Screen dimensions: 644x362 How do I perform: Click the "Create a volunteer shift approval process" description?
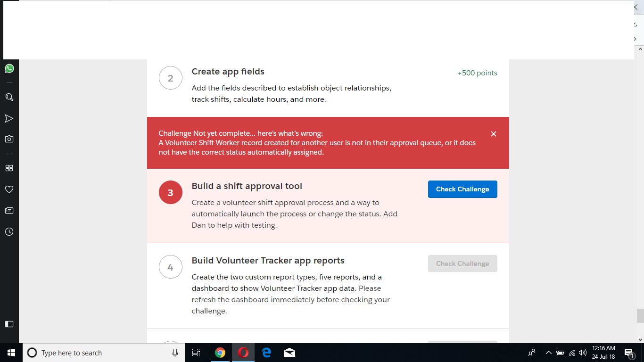click(x=295, y=214)
